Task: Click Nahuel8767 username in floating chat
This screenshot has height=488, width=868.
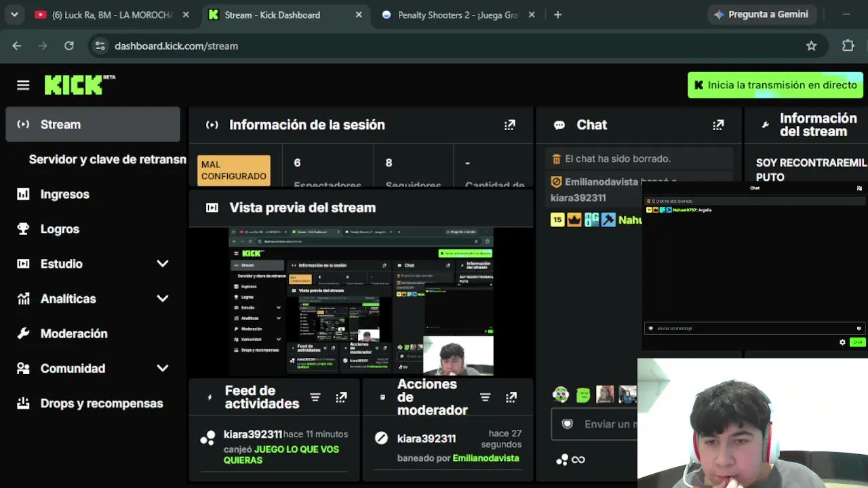Action: tap(686, 210)
